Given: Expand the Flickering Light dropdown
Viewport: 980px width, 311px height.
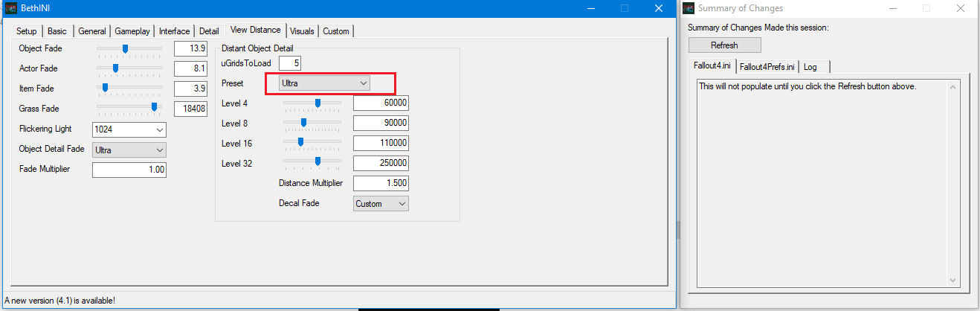Looking at the screenshot, I should [129, 129].
